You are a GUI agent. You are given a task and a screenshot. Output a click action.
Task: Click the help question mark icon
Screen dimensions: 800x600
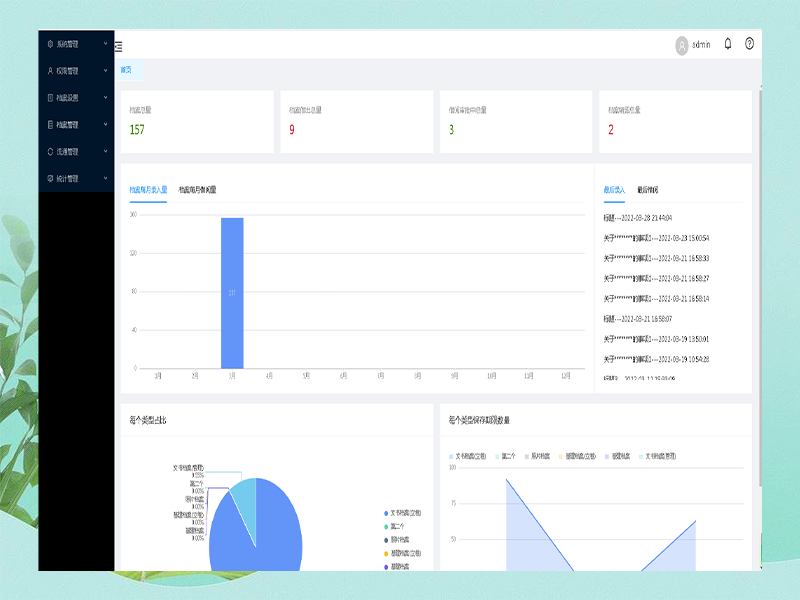point(749,44)
